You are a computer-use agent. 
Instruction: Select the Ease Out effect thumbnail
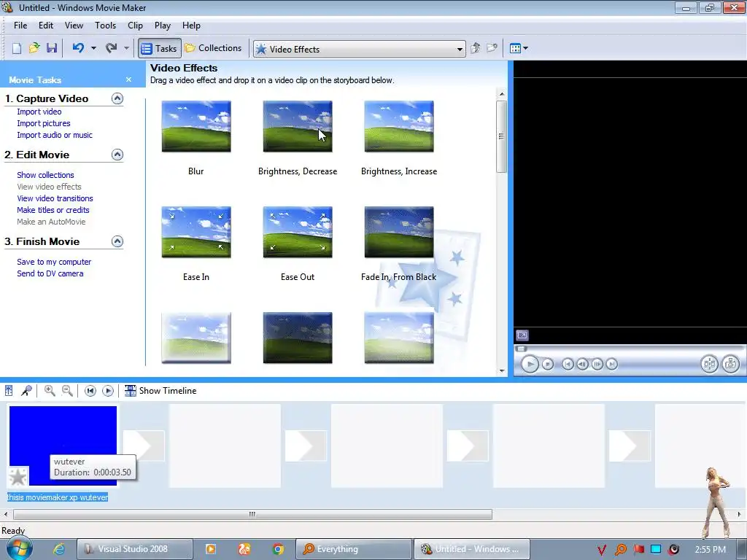click(298, 233)
